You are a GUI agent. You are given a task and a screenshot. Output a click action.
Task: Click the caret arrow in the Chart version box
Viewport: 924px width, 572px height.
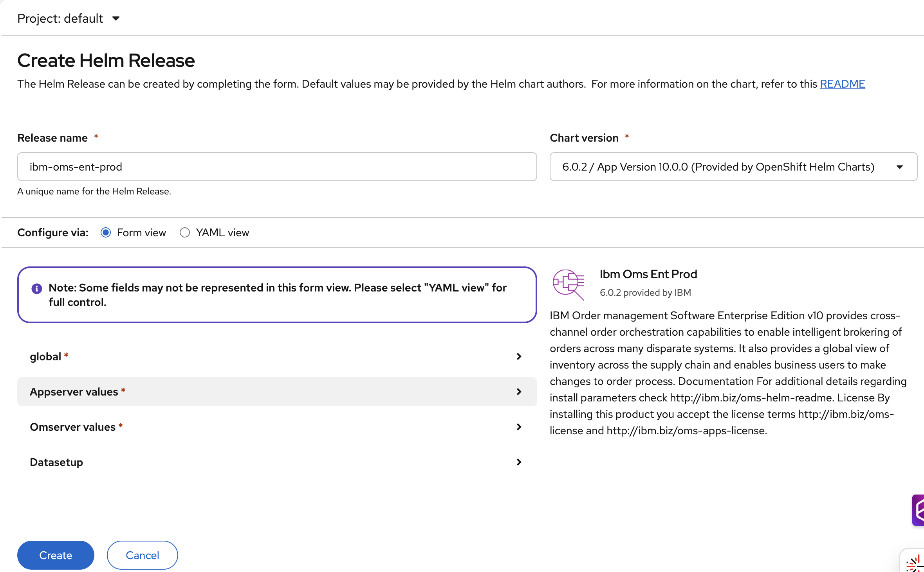coord(900,167)
